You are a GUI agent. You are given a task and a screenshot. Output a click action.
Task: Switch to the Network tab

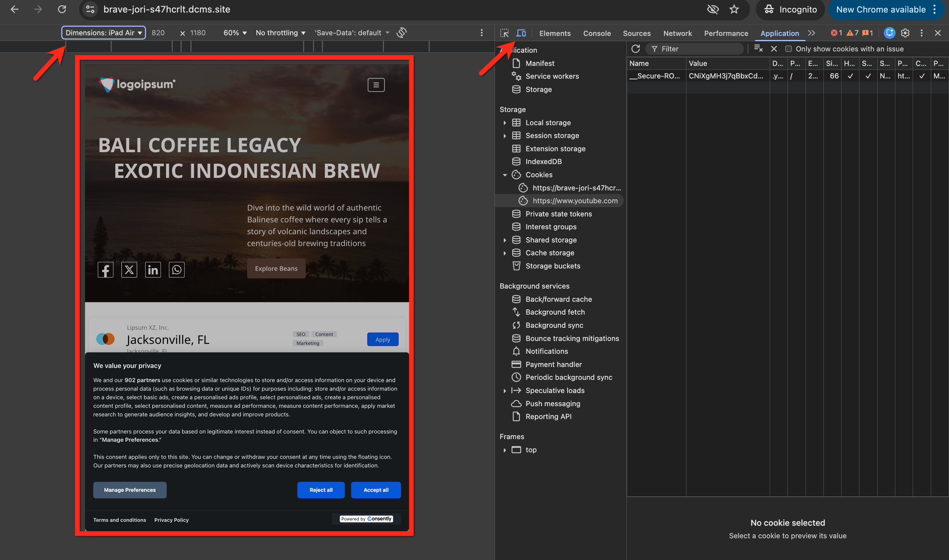coord(677,33)
